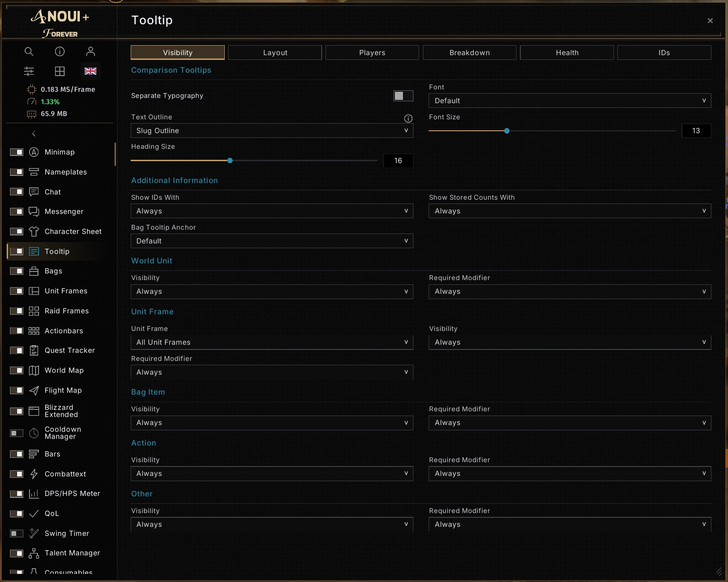The width and height of the screenshot is (728, 582).
Task: Click the Character Sheet shirt icon
Action: pyautogui.click(x=34, y=232)
